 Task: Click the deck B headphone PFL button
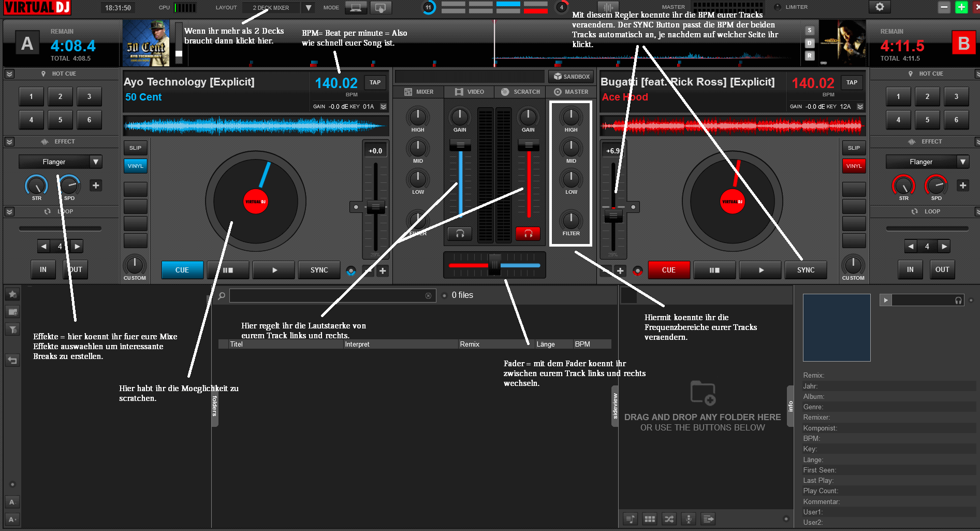pos(528,234)
